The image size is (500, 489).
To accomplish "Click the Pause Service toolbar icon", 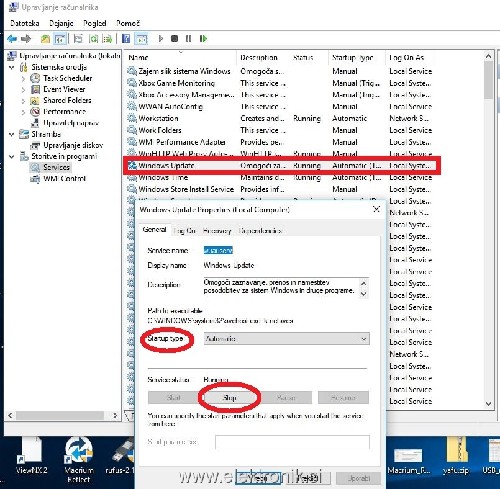I will 188,39.
